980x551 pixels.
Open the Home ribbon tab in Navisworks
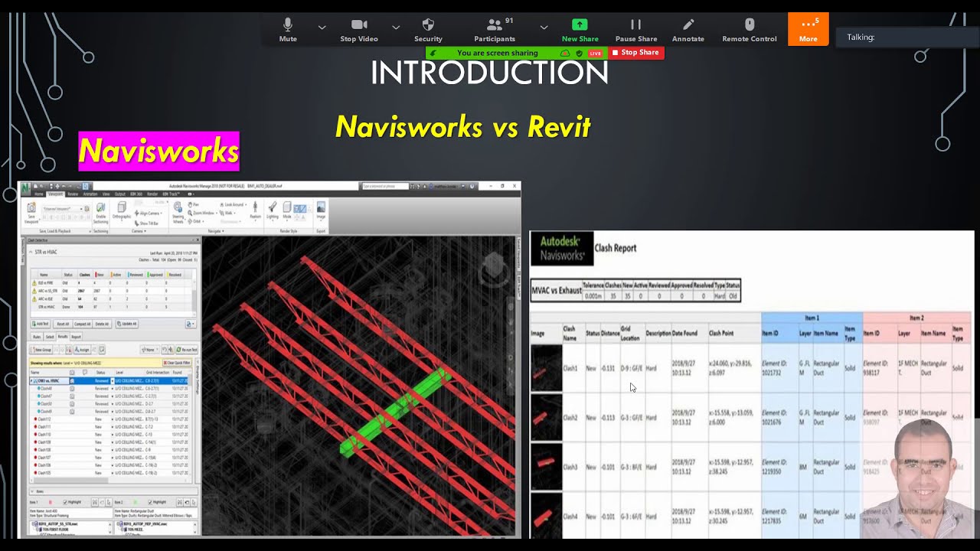[39, 194]
